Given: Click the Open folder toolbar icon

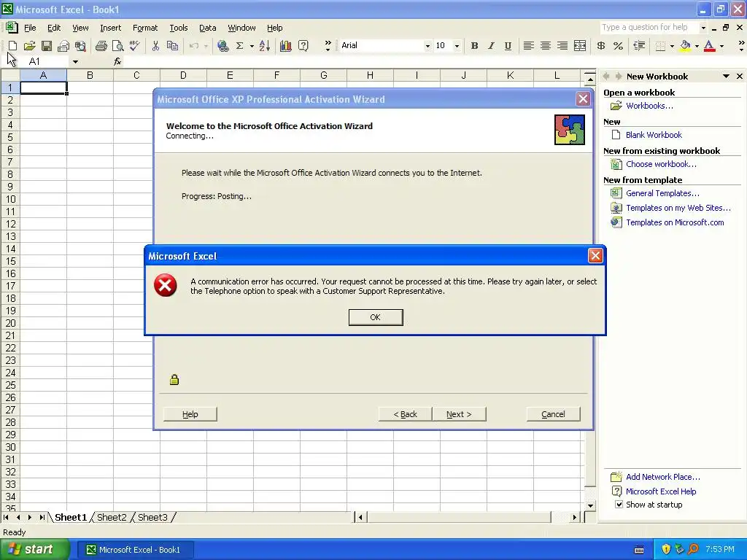Looking at the screenshot, I should [x=29, y=46].
